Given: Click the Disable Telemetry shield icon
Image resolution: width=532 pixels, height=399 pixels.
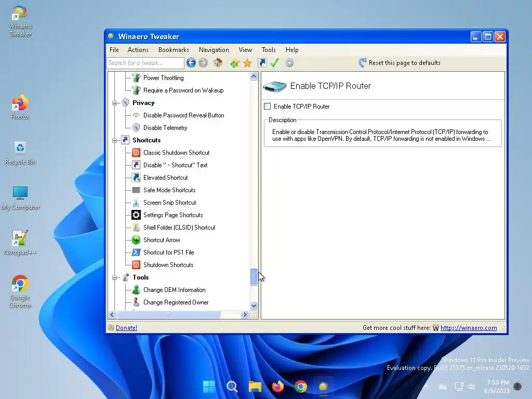Looking at the screenshot, I should click(x=136, y=128).
